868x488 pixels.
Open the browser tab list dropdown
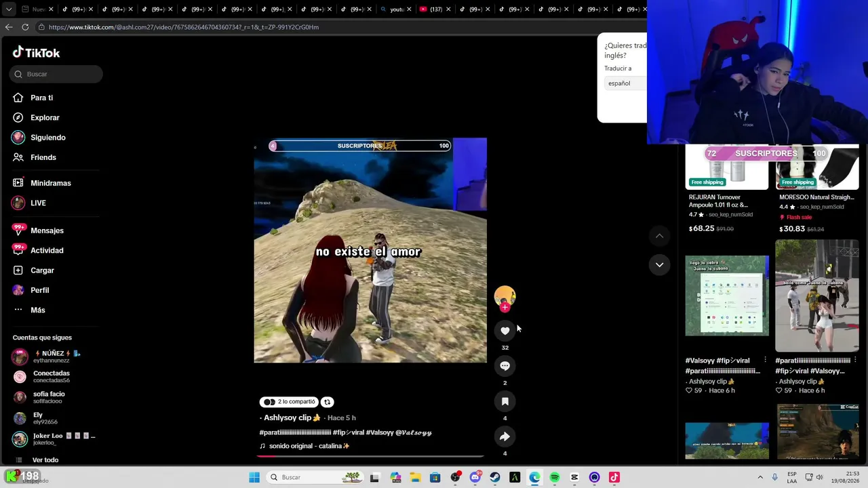pos(8,9)
